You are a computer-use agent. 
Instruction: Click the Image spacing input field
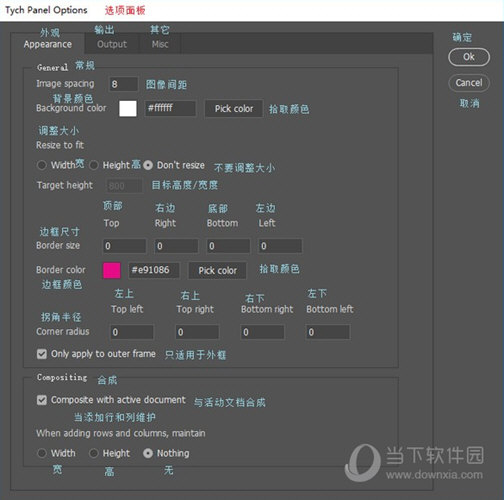tap(123, 84)
